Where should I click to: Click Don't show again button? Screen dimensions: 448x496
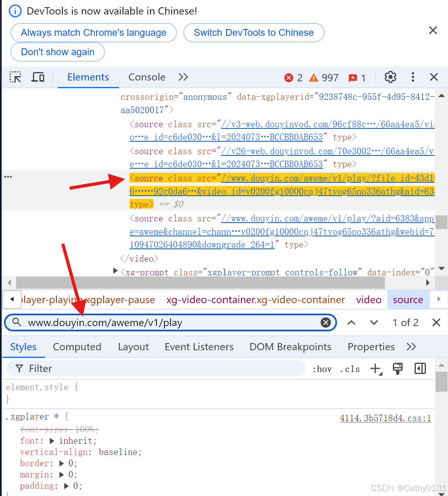click(58, 52)
